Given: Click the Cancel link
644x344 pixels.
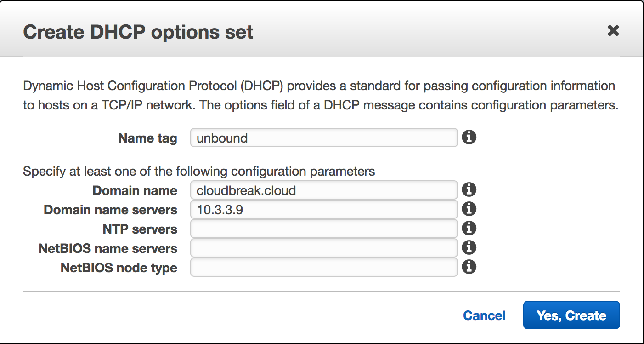Looking at the screenshot, I should [484, 315].
